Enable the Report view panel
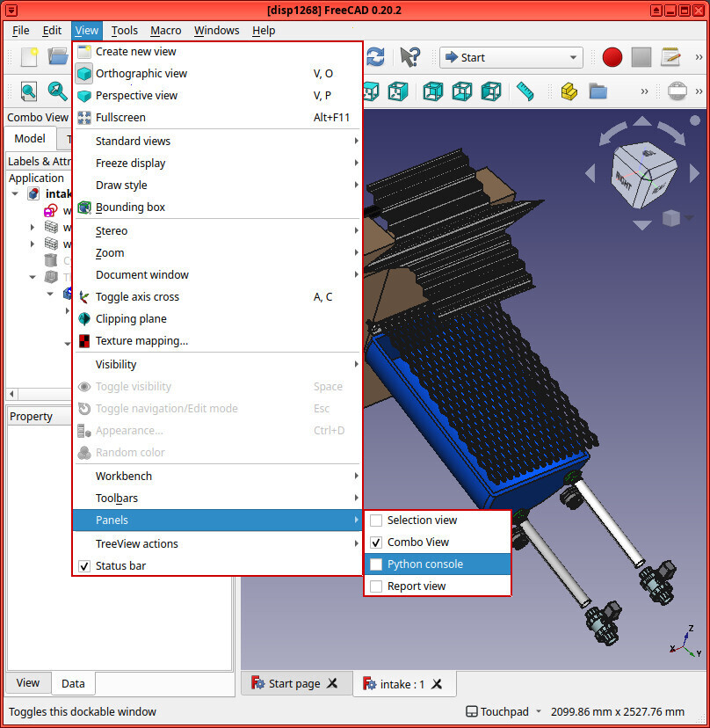 pos(437,586)
